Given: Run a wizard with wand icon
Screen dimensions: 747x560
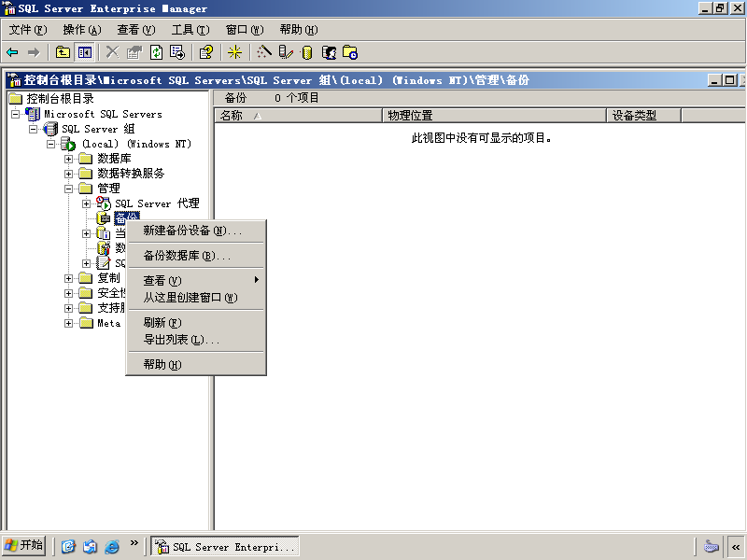Looking at the screenshot, I should coord(264,52).
